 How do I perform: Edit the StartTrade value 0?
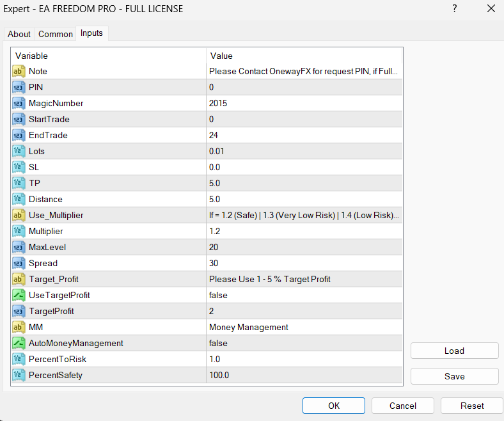coord(304,119)
